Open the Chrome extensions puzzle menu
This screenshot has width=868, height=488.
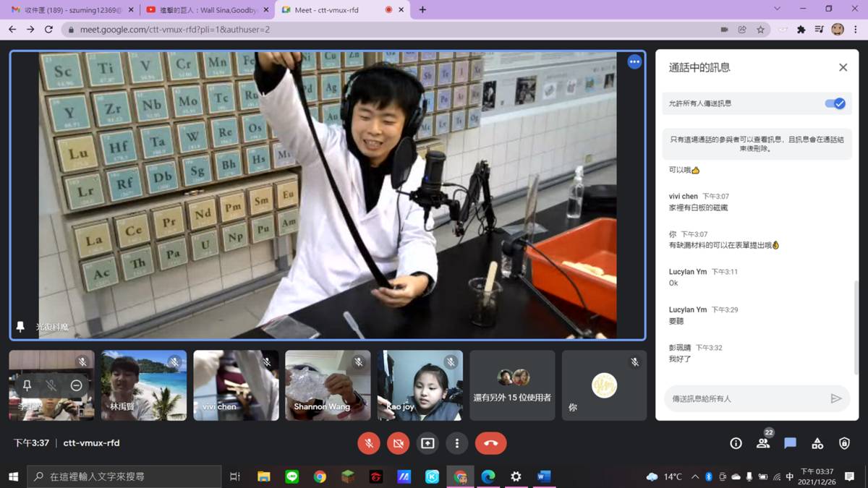[x=801, y=30]
